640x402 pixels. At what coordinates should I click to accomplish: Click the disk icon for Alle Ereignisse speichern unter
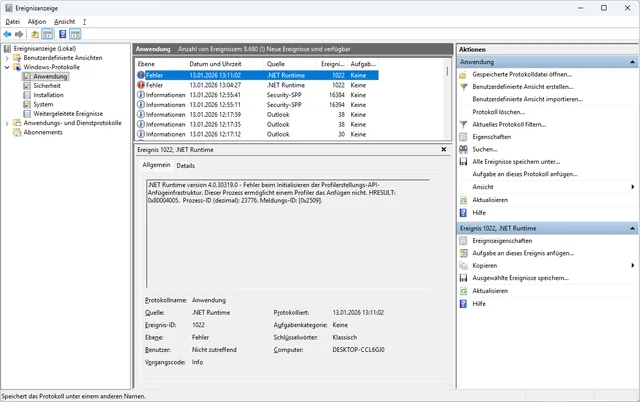coord(465,161)
